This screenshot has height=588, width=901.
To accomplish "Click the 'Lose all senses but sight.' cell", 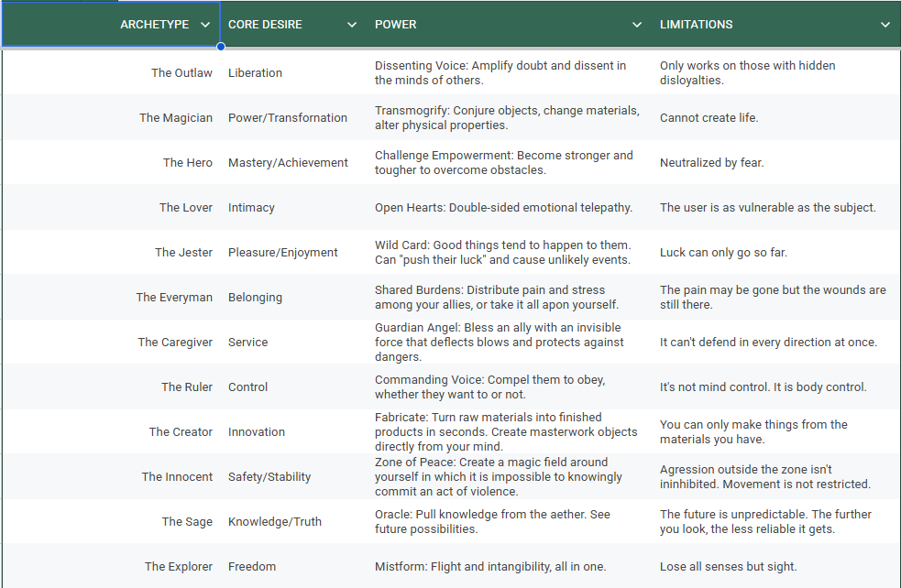I will coord(776,566).
